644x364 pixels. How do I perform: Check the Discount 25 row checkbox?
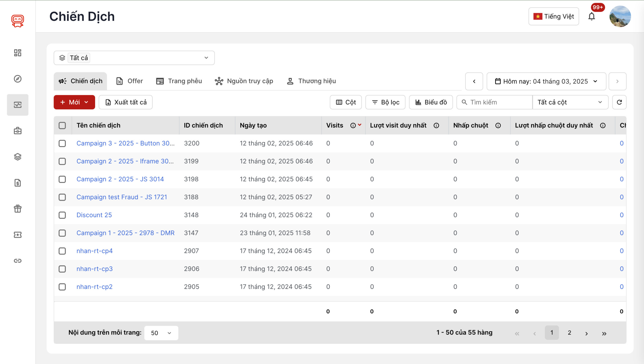(x=62, y=215)
